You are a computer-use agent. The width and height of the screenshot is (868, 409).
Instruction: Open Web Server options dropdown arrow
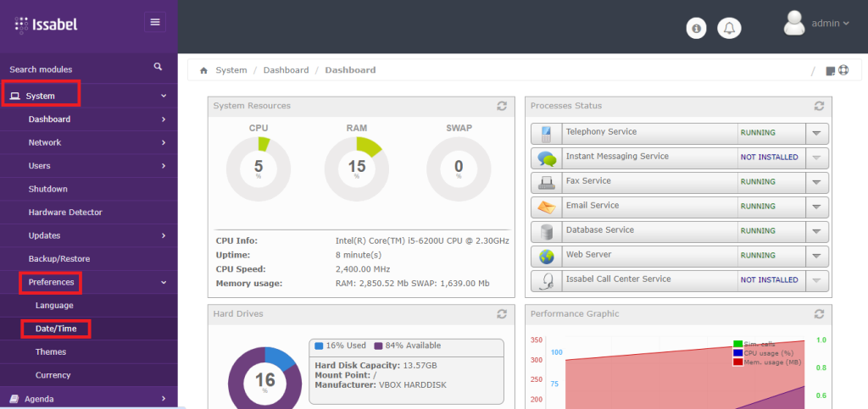pyautogui.click(x=815, y=256)
